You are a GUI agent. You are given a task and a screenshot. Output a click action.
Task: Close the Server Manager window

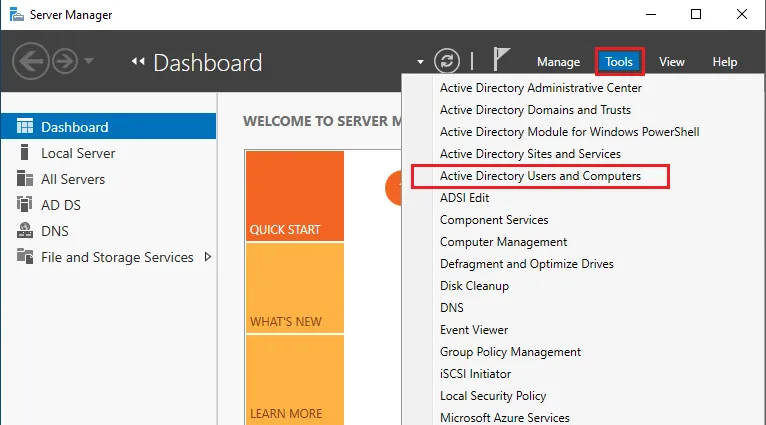click(x=742, y=14)
